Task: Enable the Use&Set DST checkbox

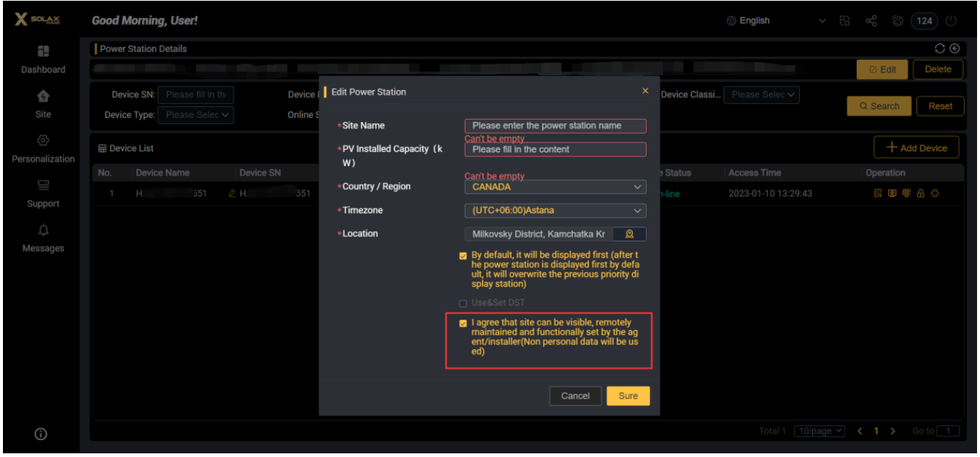Action: coord(463,303)
